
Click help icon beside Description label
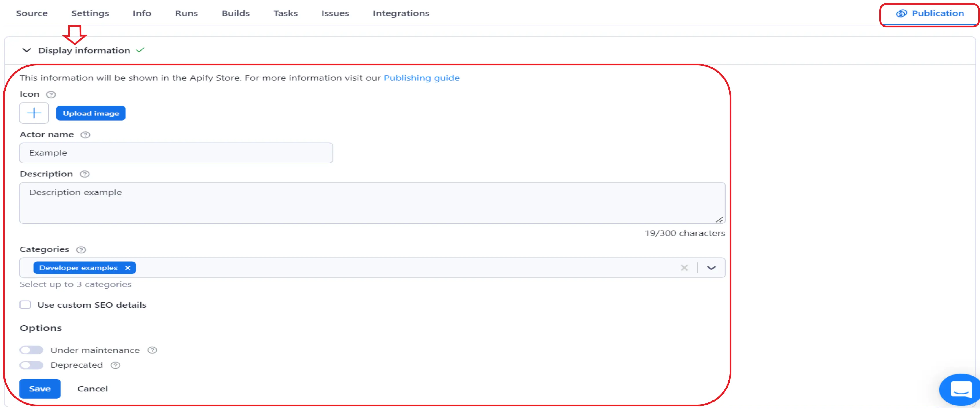(x=85, y=174)
